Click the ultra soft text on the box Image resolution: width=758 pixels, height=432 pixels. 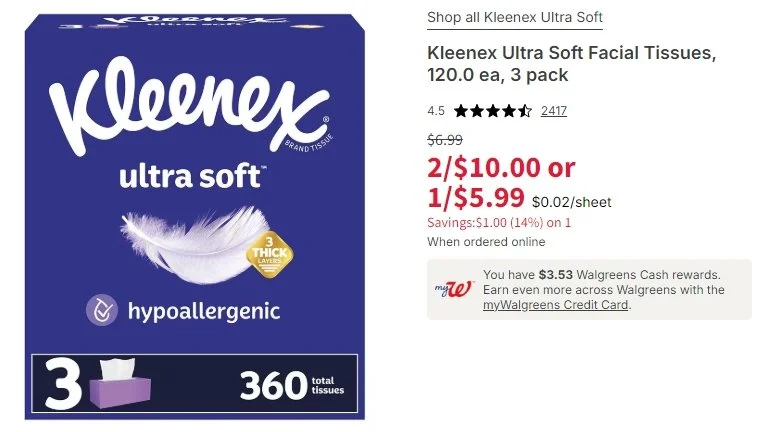[x=192, y=176]
